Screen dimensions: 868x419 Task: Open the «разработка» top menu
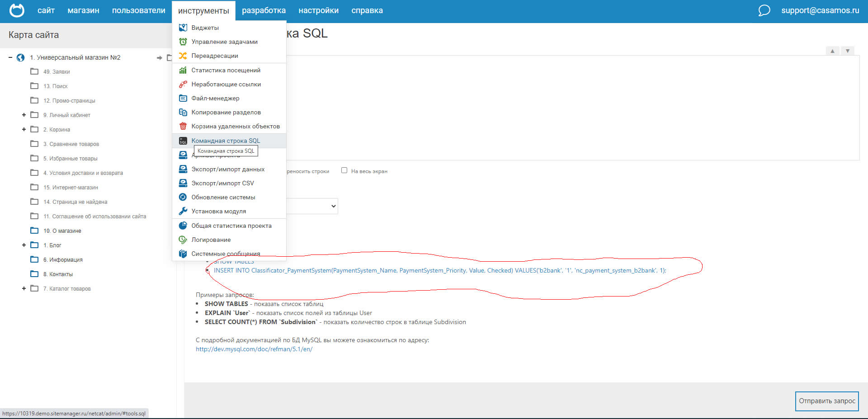[x=264, y=10]
